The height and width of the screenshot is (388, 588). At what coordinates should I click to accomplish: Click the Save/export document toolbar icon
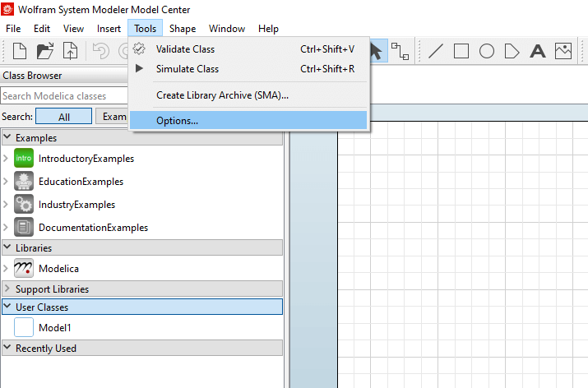click(x=70, y=51)
